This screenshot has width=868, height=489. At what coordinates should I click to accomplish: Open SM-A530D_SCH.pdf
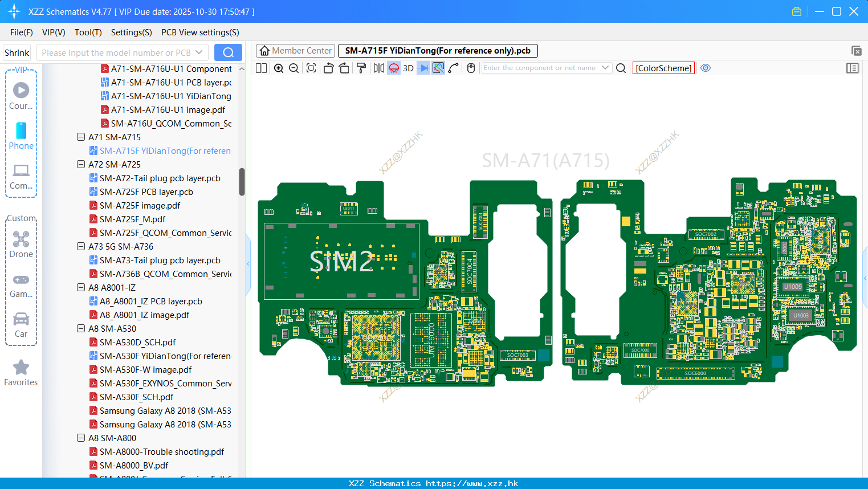[137, 342]
